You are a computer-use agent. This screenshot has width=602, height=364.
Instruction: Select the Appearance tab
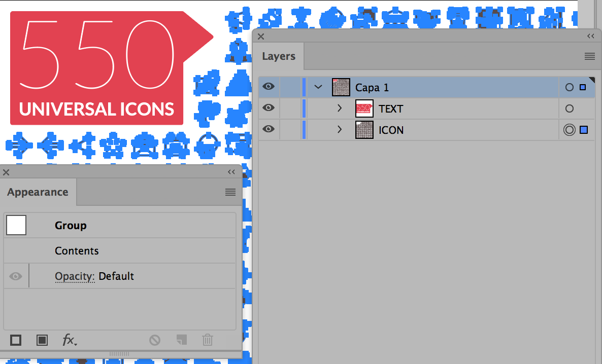pos(38,192)
